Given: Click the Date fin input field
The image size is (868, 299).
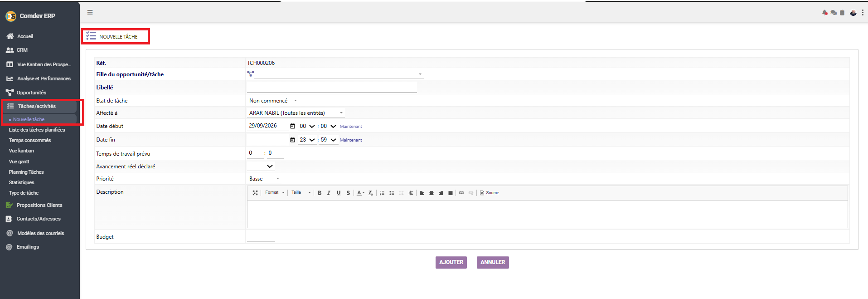Looking at the screenshot, I should 267,140.
